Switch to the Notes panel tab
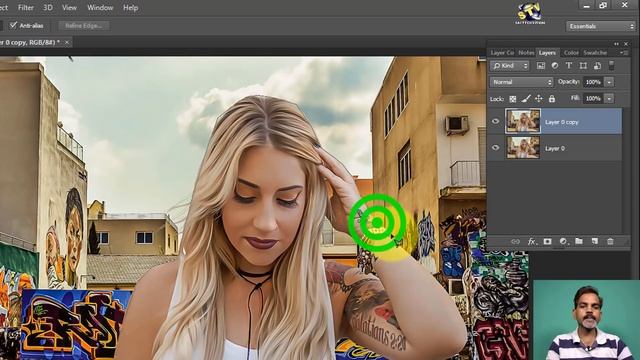This screenshot has width=640, height=360. pyautogui.click(x=526, y=53)
